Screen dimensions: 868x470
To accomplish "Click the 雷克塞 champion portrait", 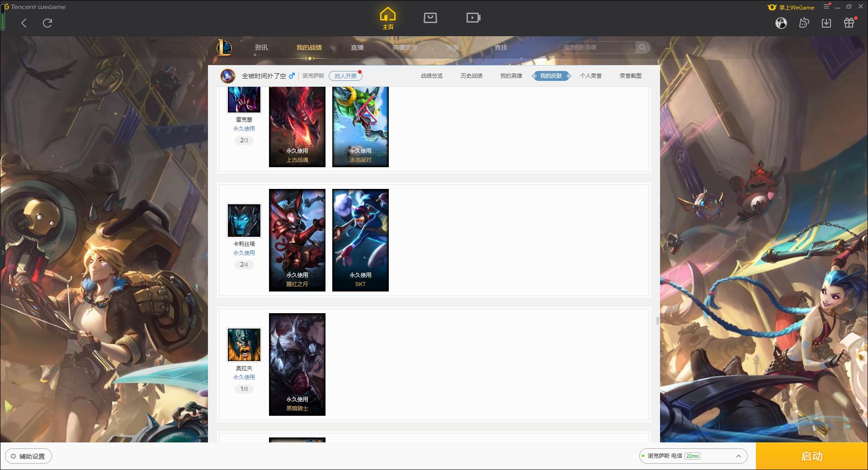I will coord(244,99).
